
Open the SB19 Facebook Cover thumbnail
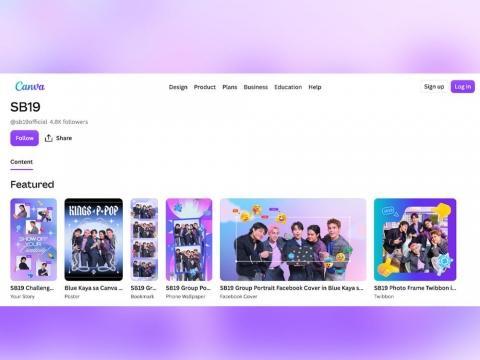pyautogui.click(x=293, y=239)
